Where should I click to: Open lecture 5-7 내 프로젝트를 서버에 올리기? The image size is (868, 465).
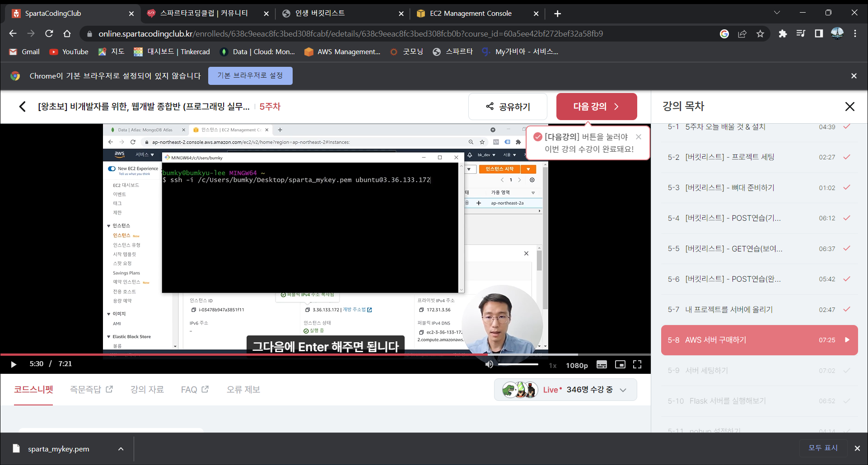[x=759, y=310]
